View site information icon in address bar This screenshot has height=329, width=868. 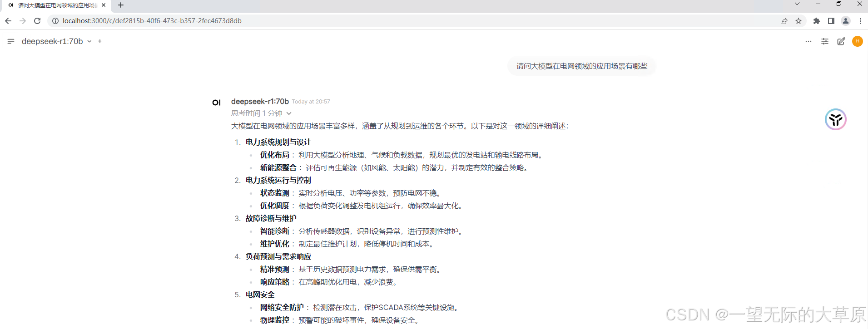55,21
